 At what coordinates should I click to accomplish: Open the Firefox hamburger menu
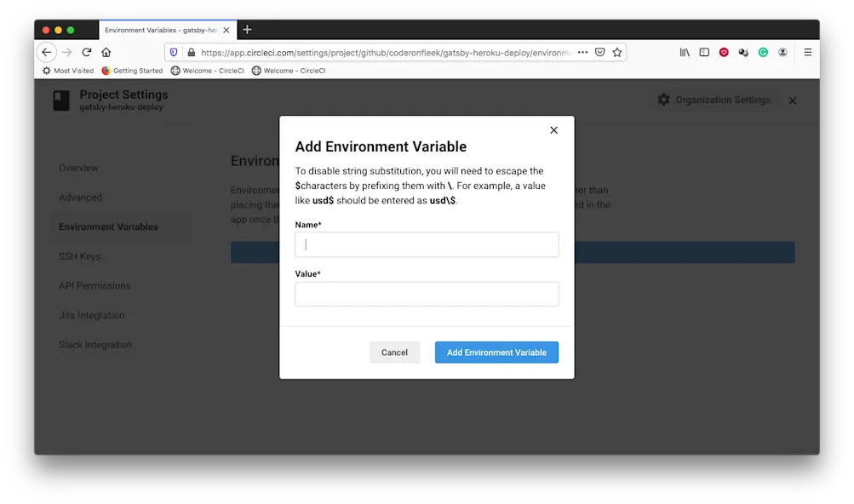tap(808, 52)
